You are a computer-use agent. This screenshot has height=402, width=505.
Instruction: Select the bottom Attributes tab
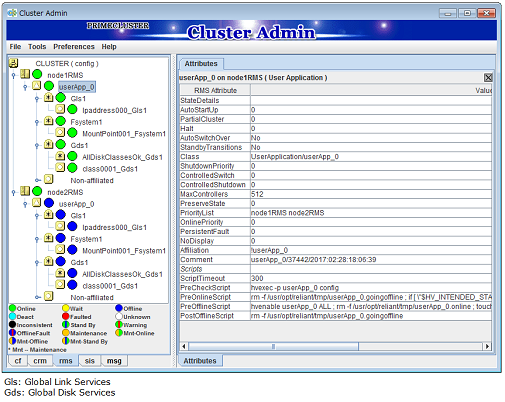point(200,361)
